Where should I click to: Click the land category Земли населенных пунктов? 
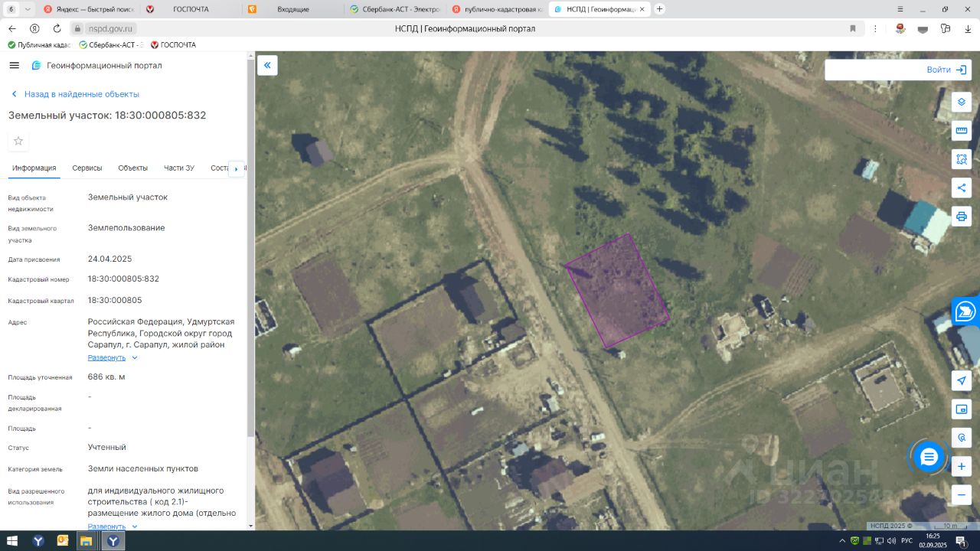pos(143,468)
